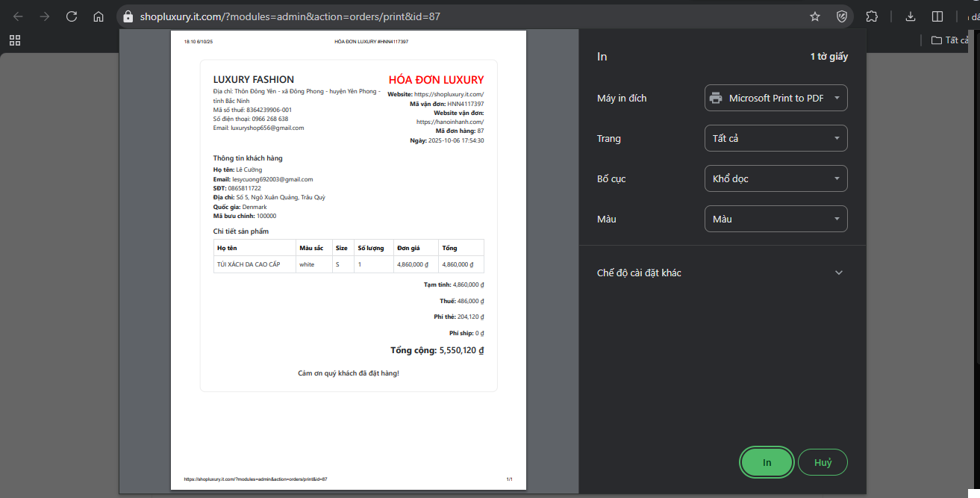Open the 'Máy in đích' printer destination dropdown
Image resolution: width=980 pixels, height=498 pixels.
775,98
